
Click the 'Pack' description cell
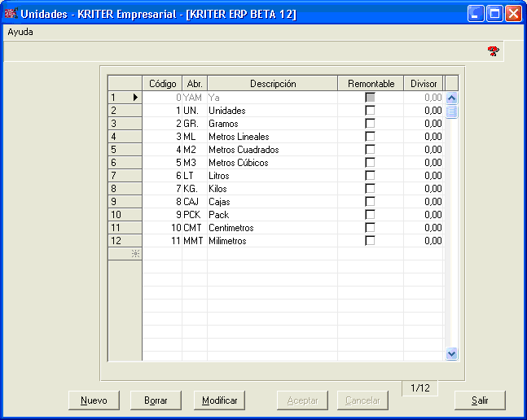272,215
